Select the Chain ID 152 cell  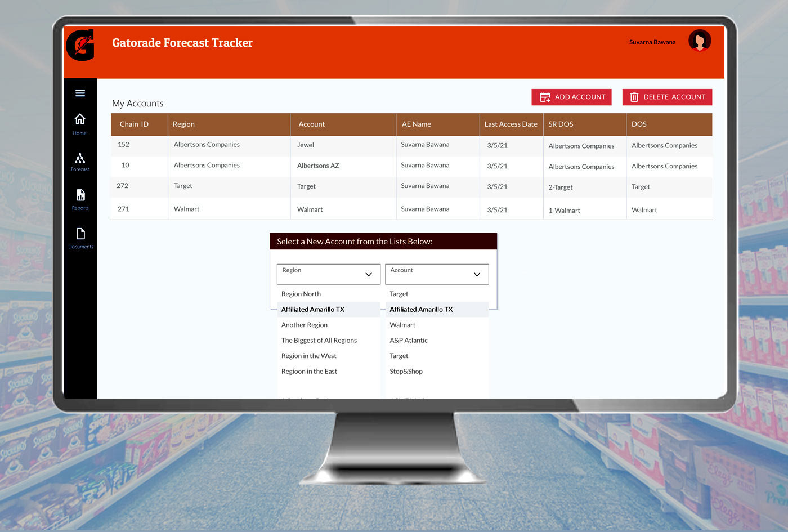123,144
